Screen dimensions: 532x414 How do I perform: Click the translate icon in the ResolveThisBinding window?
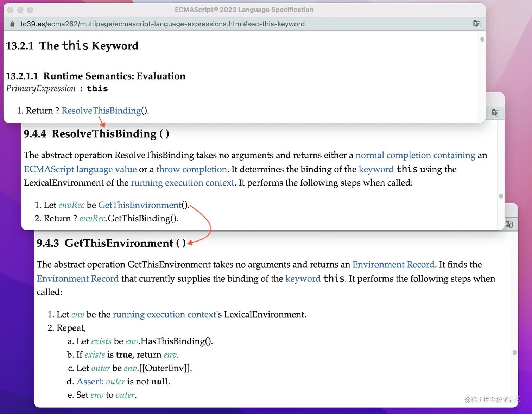point(496,113)
